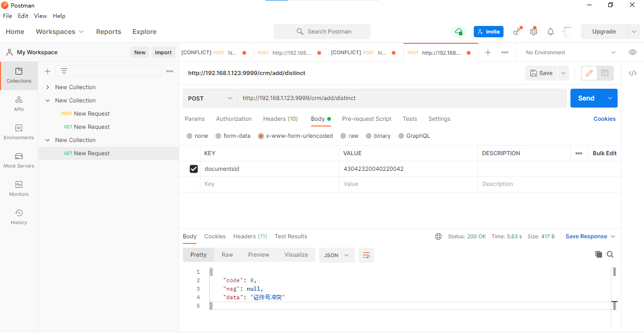Open tab options ellipsis menu
The width and height of the screenshot is (644, 335).
click(505, 52)
